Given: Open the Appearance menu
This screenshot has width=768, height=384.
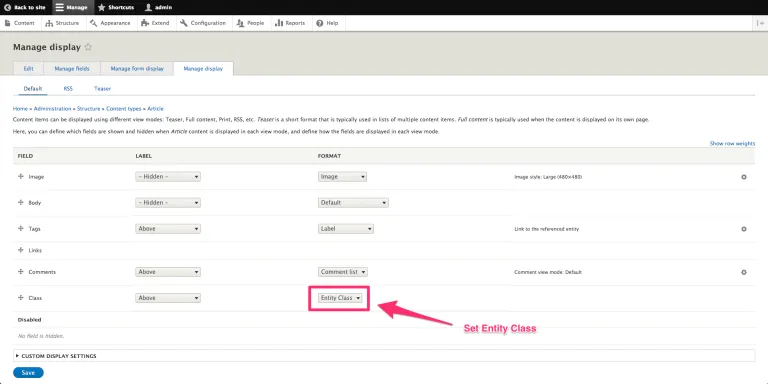Looking at the screenshot, I should point(110,23).
